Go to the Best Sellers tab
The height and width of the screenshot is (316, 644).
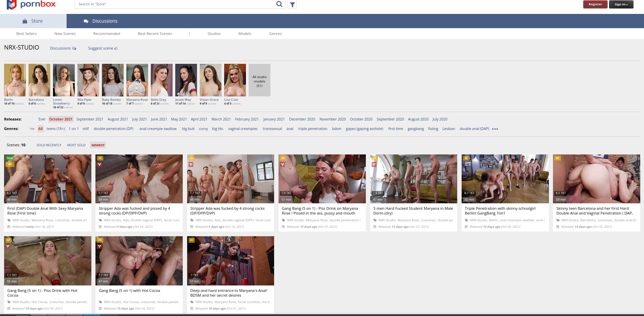coord(26,34)
